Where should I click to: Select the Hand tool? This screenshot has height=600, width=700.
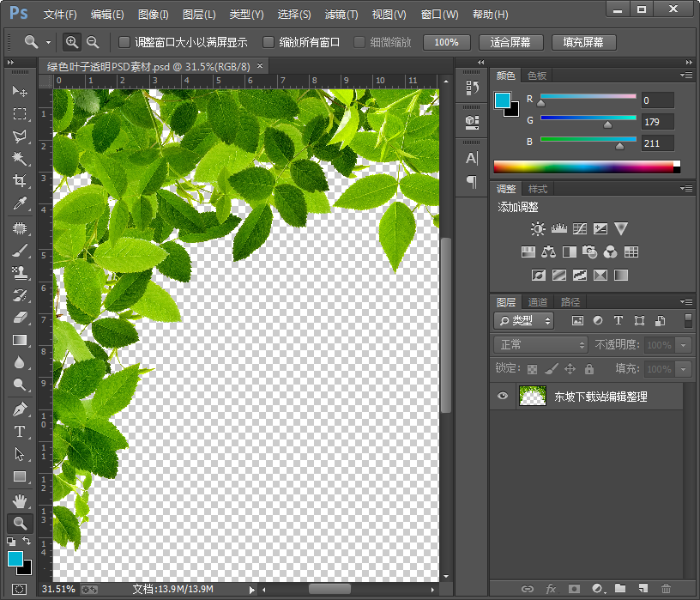pos(20,500)
